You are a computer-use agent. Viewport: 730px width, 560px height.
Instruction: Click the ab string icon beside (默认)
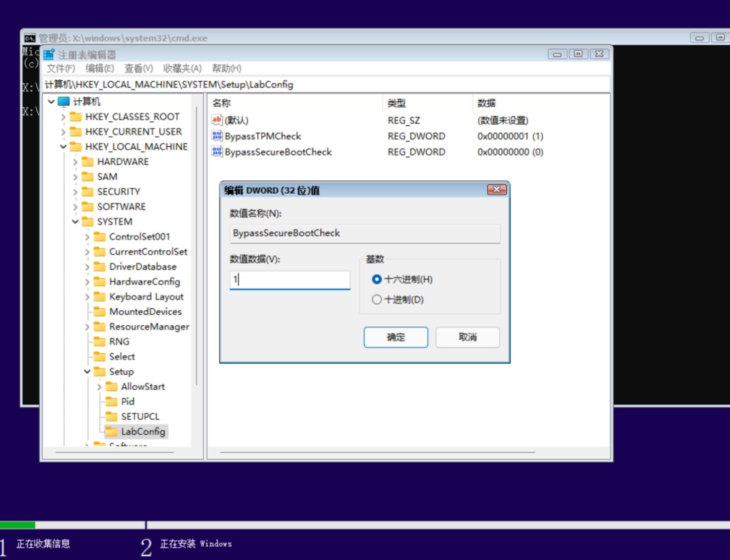217,120
